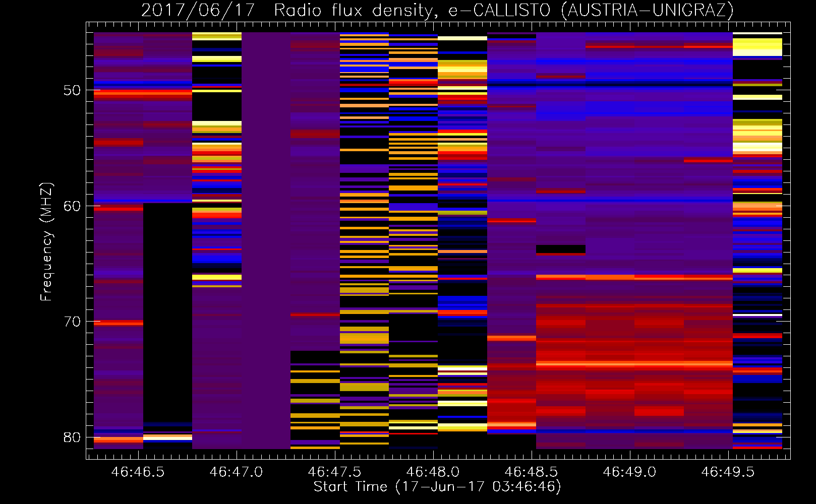Click the 46:47.0 time tick label

(236, 472)
